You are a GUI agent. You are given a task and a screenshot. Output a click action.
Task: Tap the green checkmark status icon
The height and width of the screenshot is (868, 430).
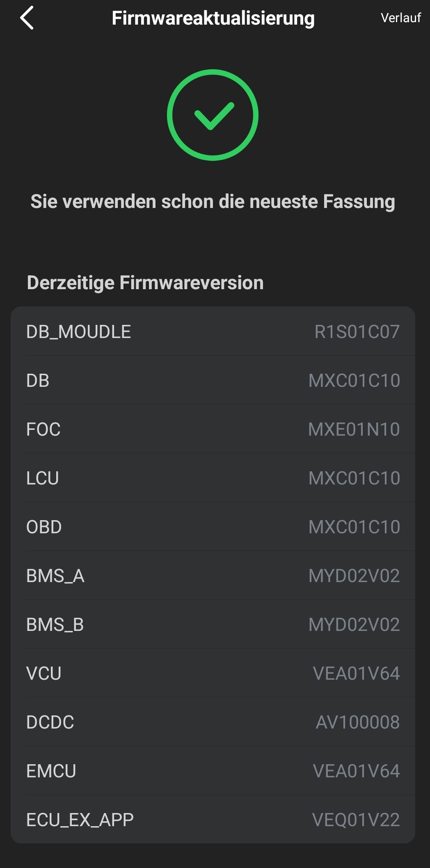point(213,115)
